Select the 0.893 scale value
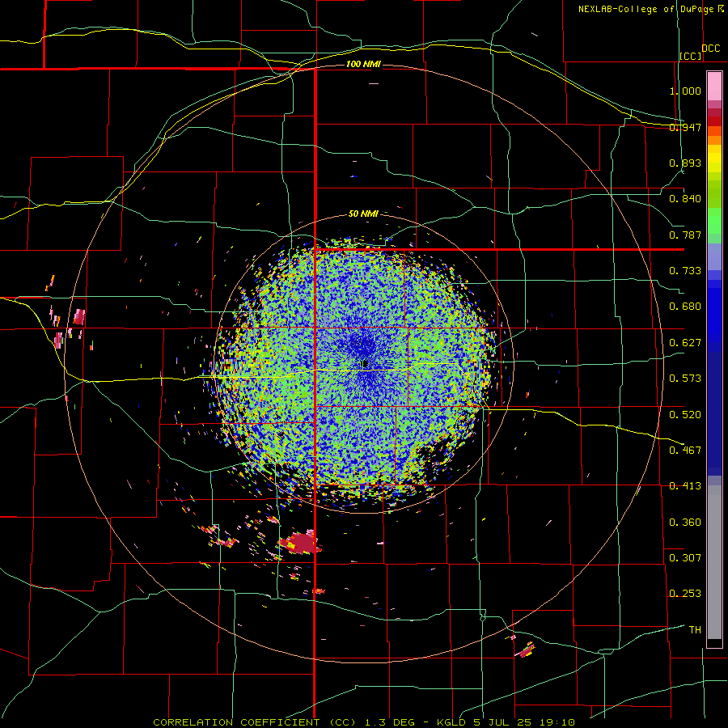 tap(685, 163)
